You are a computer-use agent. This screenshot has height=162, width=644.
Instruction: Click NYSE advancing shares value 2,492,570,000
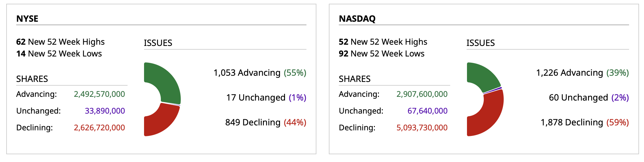click(99, 94)
